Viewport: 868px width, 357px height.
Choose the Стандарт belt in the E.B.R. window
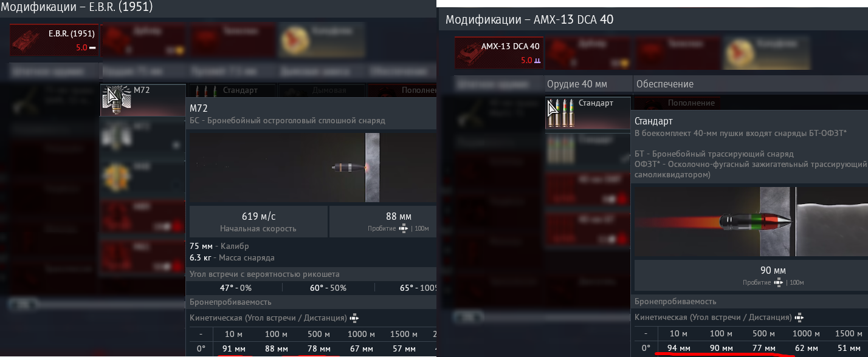click(233, 90)
